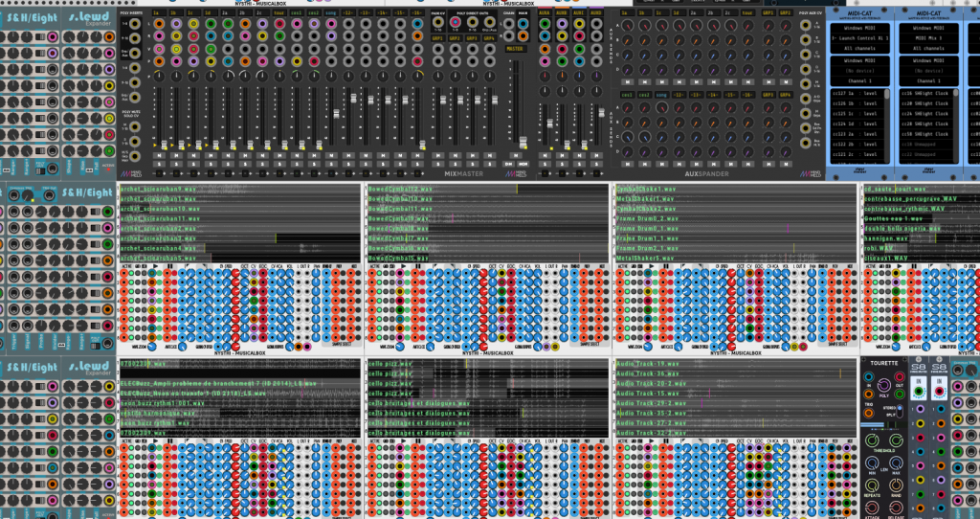
Task: Open '3- Launch Control XL 1' device dropdown
Action: tap(861, 38)
